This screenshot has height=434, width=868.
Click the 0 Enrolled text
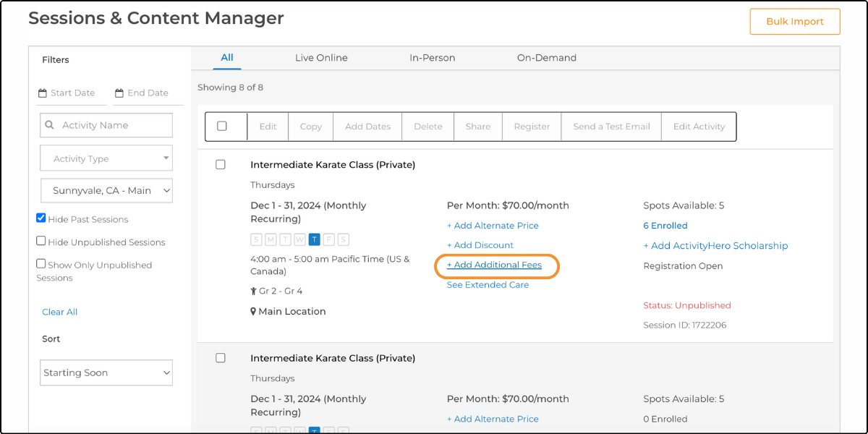tap(665, 419)
